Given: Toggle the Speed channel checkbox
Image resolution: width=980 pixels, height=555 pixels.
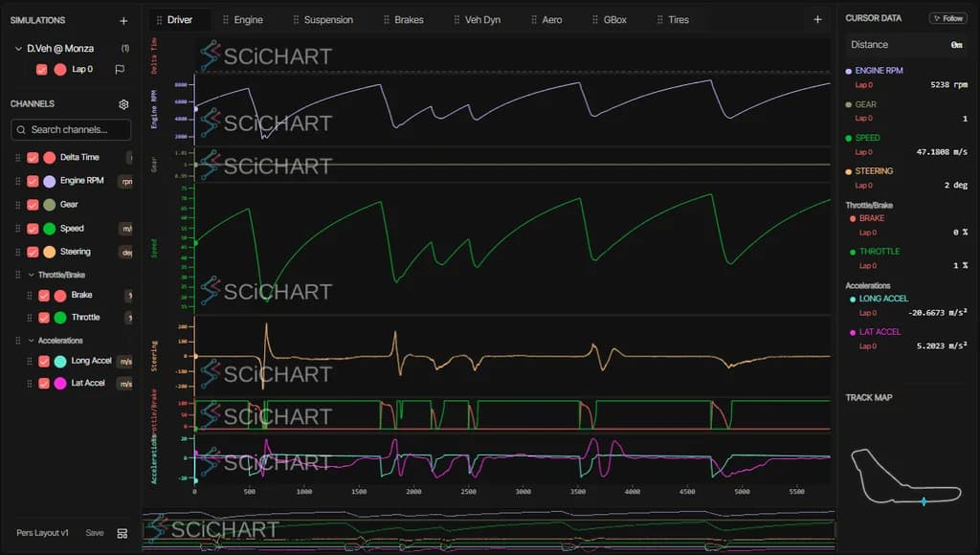Looking at the screenshot, I should pos(33,229).
